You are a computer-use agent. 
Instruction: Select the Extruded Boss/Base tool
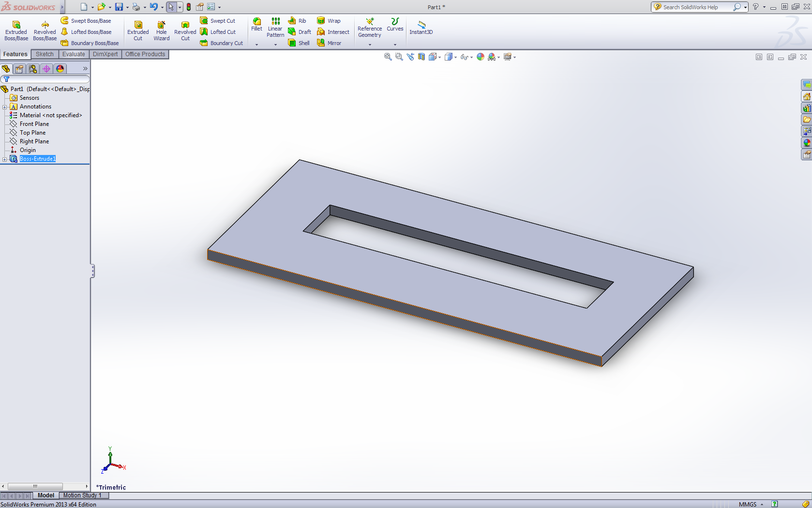click(x=16, y=31)
